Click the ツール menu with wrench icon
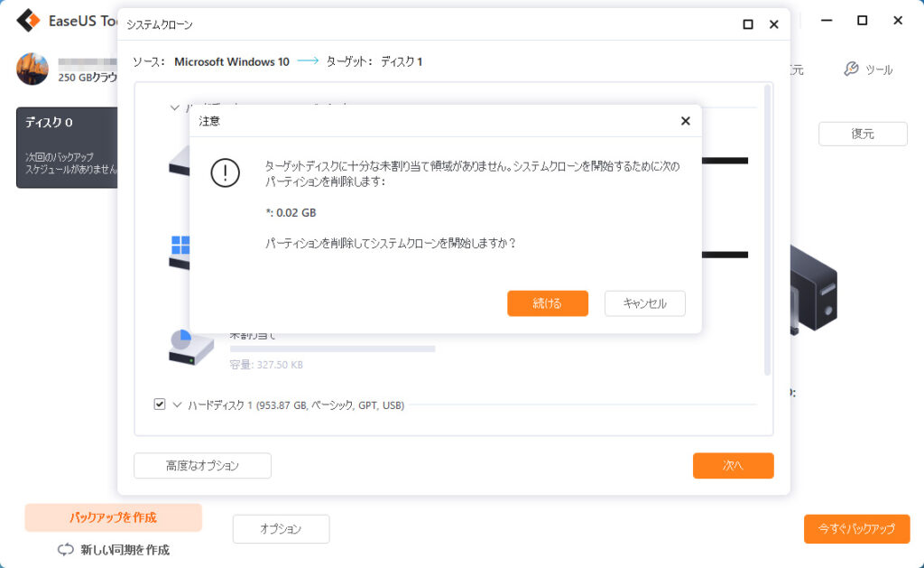 point(868,70)
